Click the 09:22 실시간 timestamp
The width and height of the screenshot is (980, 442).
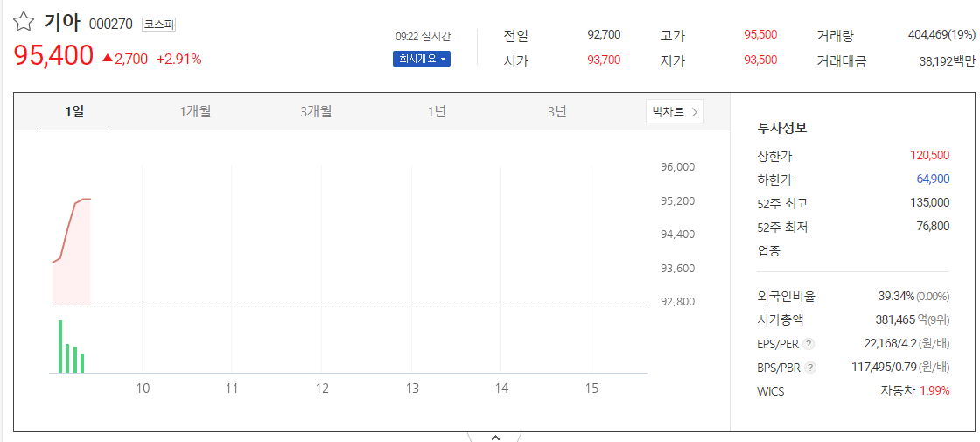[x=423, y=37]
